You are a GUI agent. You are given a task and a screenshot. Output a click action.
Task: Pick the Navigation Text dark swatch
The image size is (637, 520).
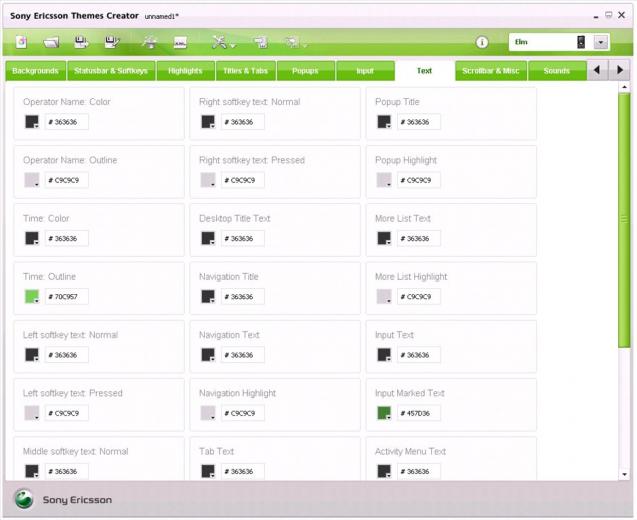208,355
